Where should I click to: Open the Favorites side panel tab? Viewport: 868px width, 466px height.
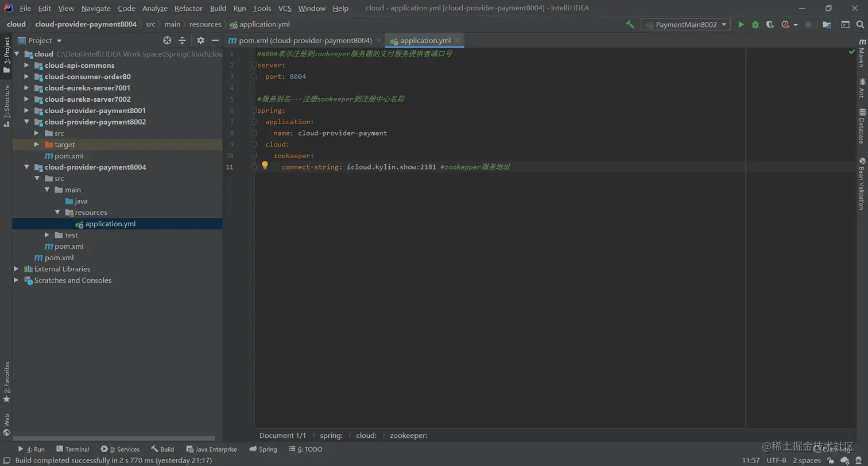tap(6, 382)
